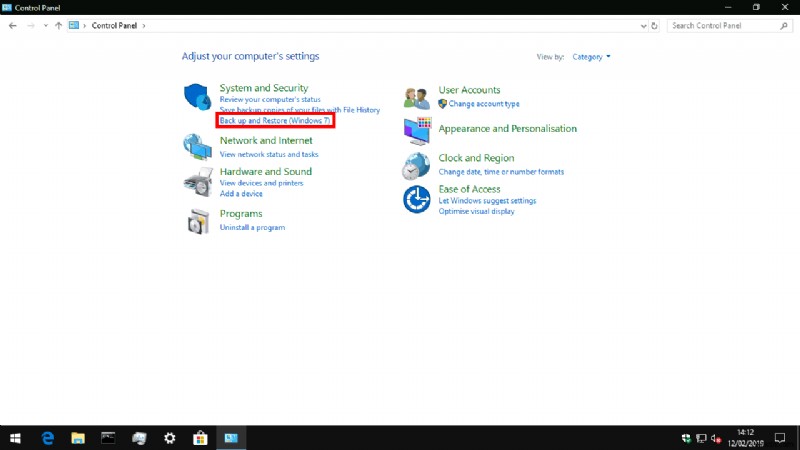Open the command prompt taskbar icon

[x=108, y=438]
